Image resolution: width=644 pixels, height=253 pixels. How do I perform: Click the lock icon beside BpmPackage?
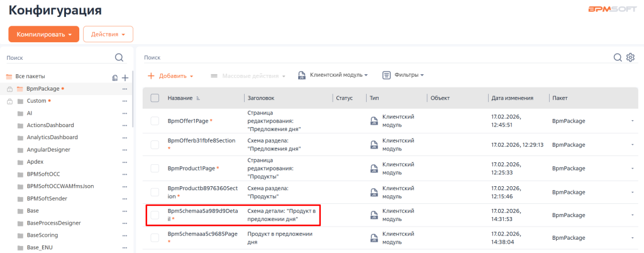click(9, 89)
